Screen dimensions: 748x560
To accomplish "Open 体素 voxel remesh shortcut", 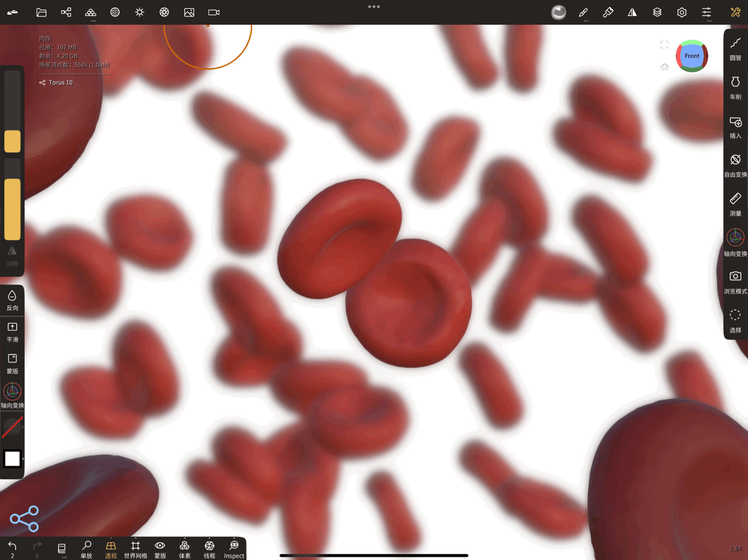I will coord(184,549).
